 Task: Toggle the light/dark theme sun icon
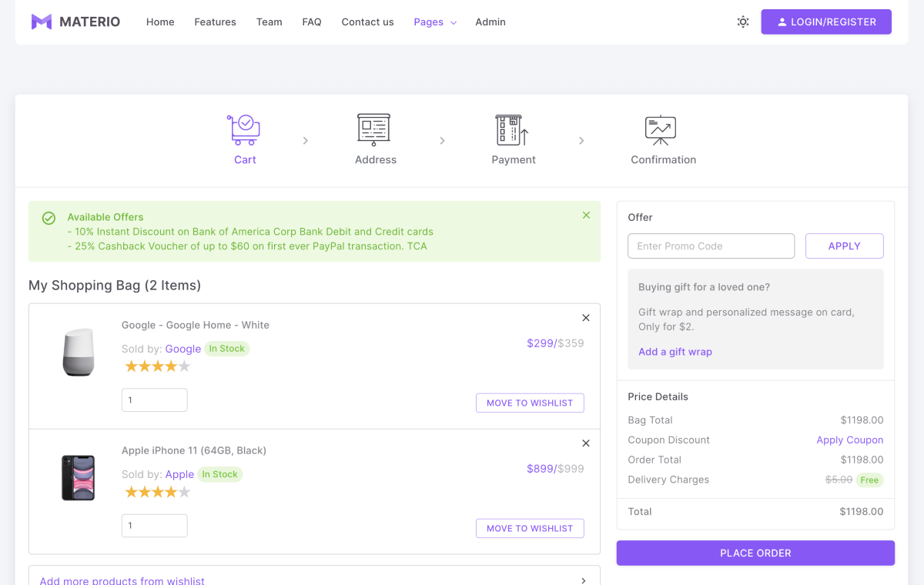tap(743, 22)
